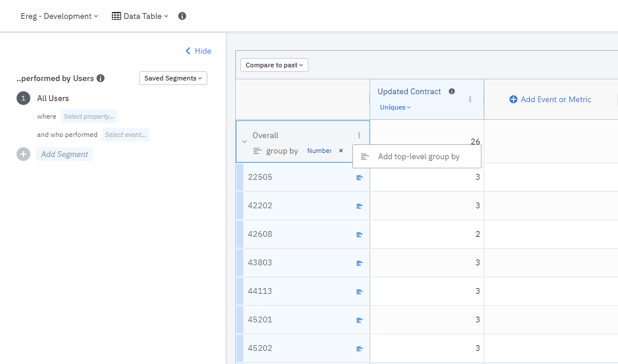Remove the Number group by with X
The width and height of the screenshot is (618, 364).
click(x=341, y=151)
